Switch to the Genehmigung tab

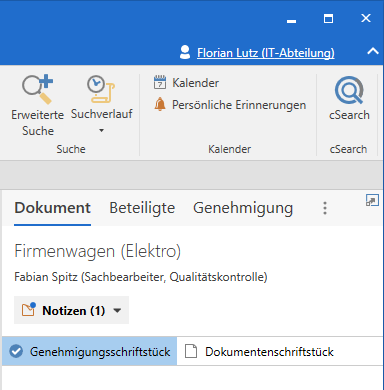coord(243,209)
